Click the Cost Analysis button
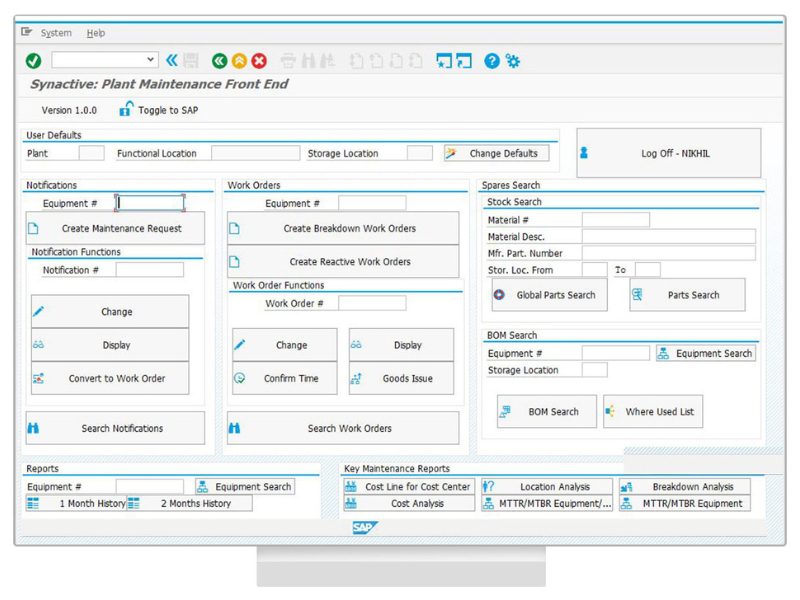The height and width of the screenshot is (600, 800). tap(409, 503)
